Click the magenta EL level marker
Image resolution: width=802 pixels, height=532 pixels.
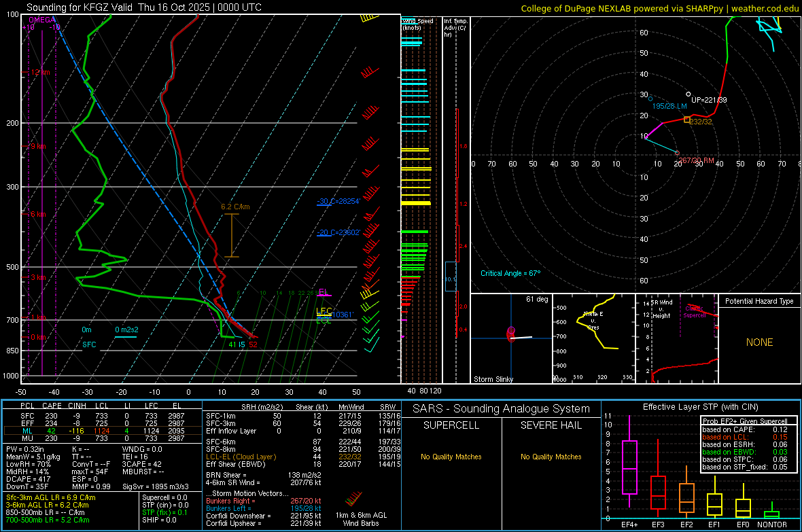click(x=324, y=293)
